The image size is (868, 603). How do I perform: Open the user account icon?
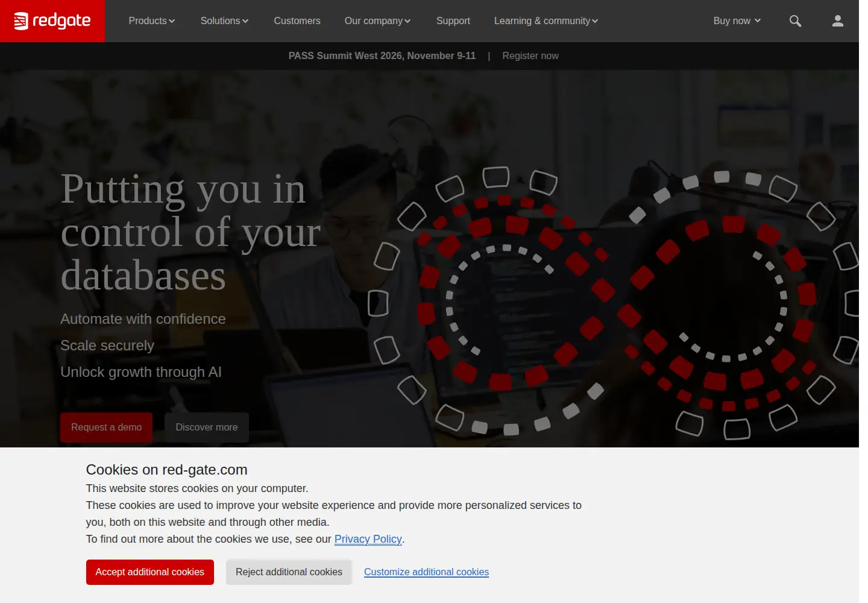[837, 21]
